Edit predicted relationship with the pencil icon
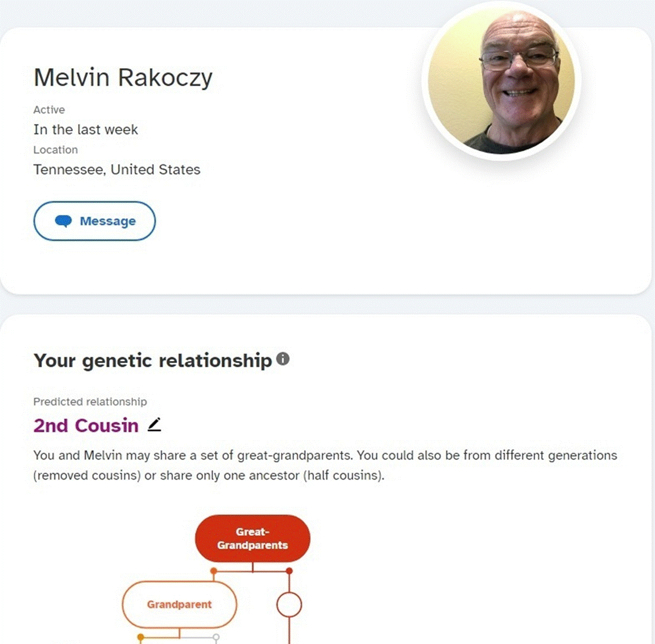655x644 pixels. click(x=155, y=425)
